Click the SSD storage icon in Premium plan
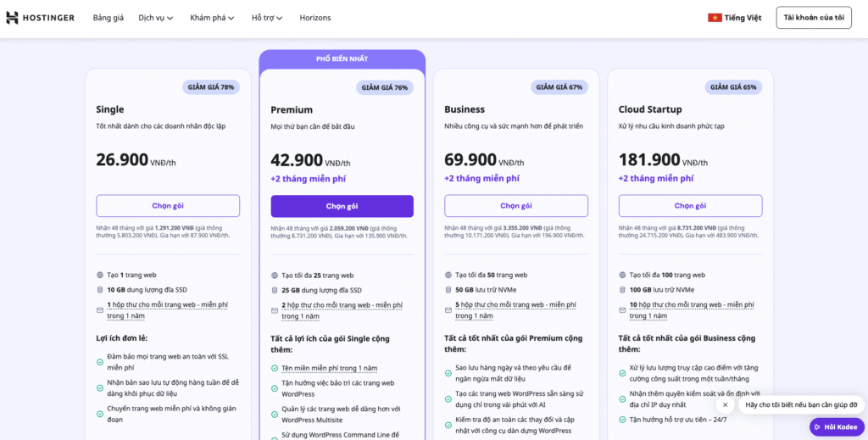 275,290
